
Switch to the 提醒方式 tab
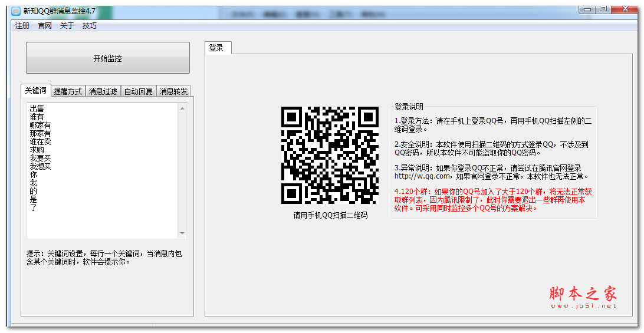[68, 91]
